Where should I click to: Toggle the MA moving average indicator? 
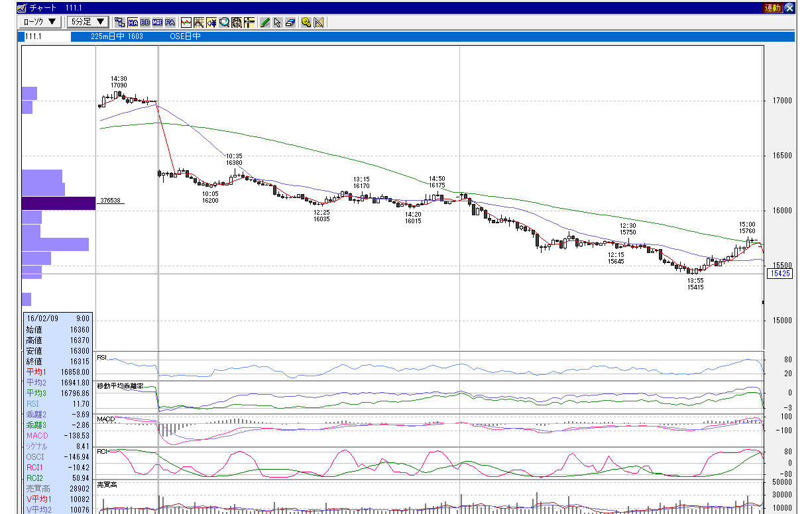133,23
